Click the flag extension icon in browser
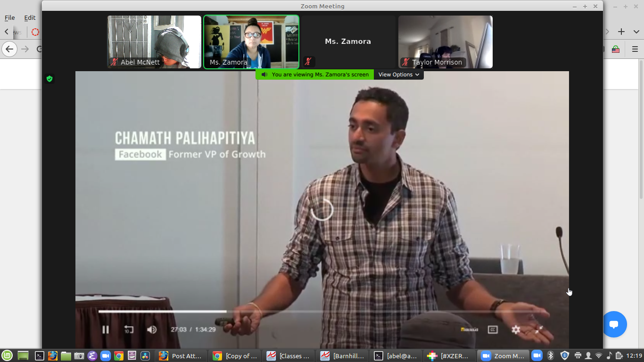 (x=616, y=49)
